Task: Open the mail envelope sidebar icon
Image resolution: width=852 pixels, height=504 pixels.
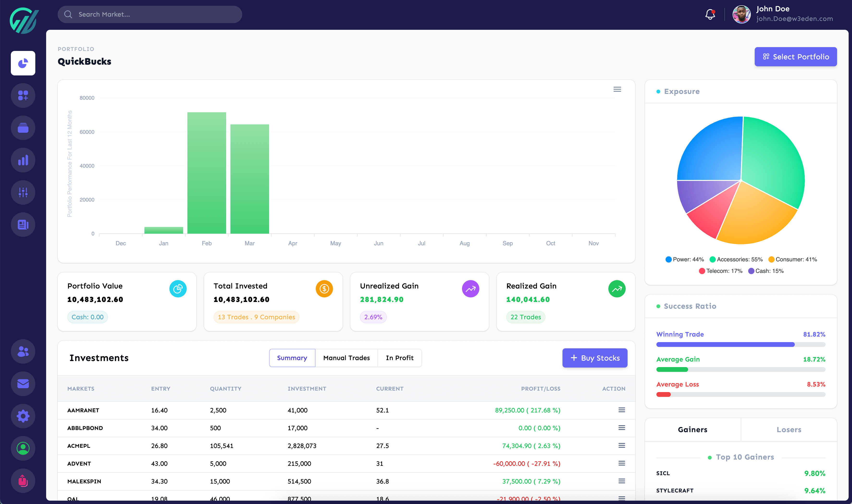Action: [23, 383]
